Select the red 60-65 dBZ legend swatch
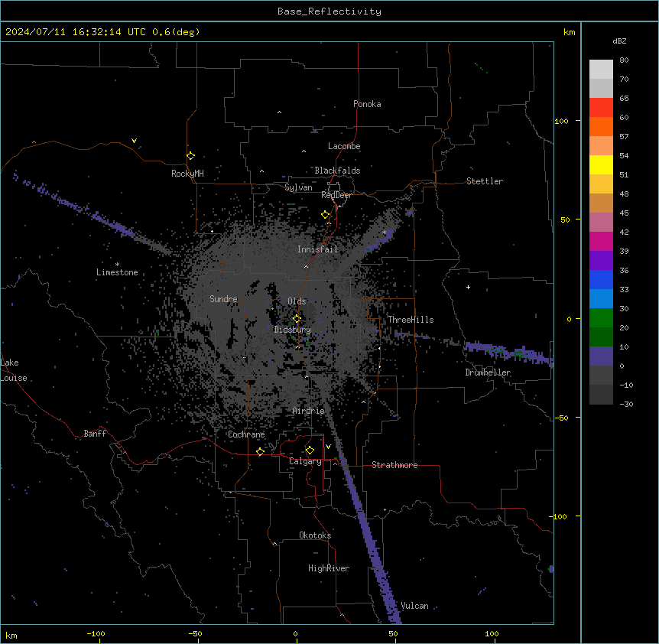 click(x=601, y=108)
